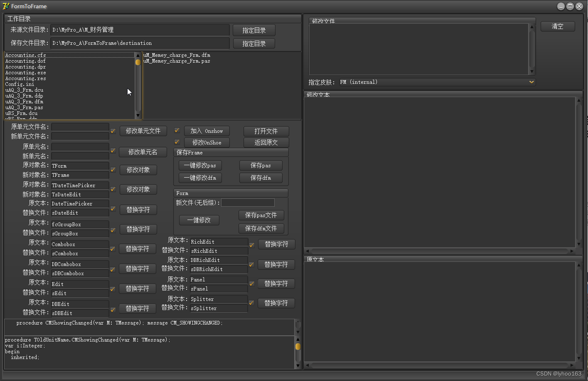Click the 保存pas文件 button

(261, 215)
